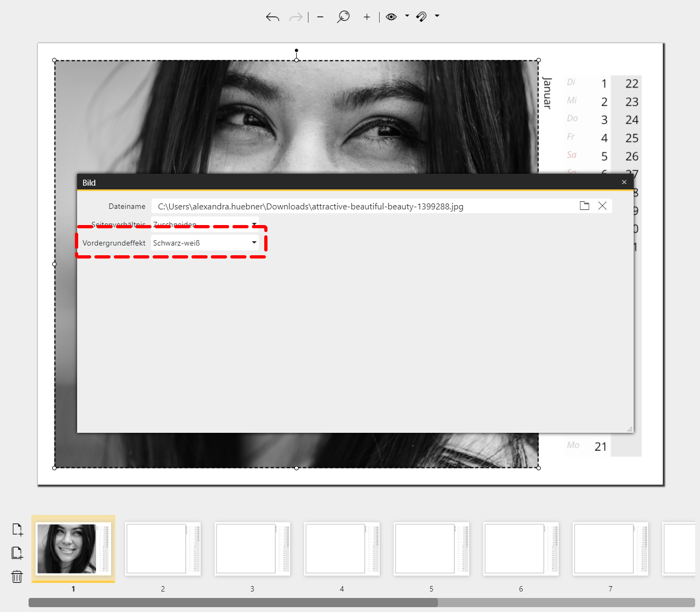
Task: Browse for an image file via the folder icon
Action: [584, 206]
